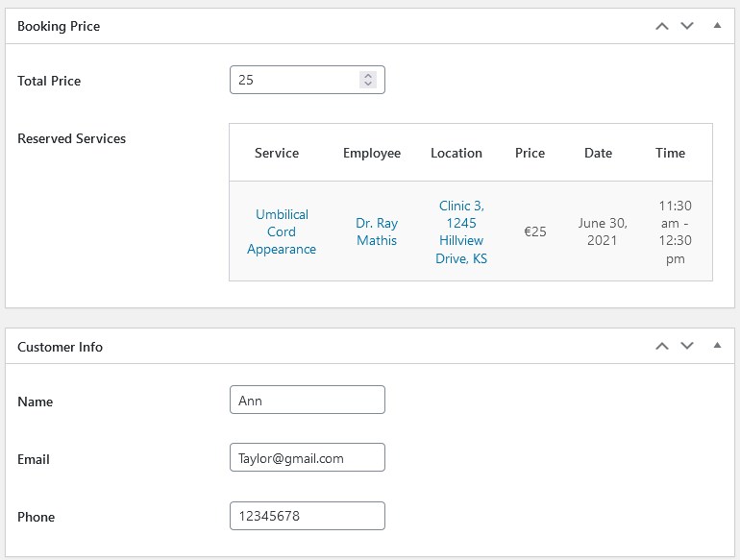Screen dimensions: 740x560
Task: Click the Booking Price panel title
Action: tap(59, 26)
